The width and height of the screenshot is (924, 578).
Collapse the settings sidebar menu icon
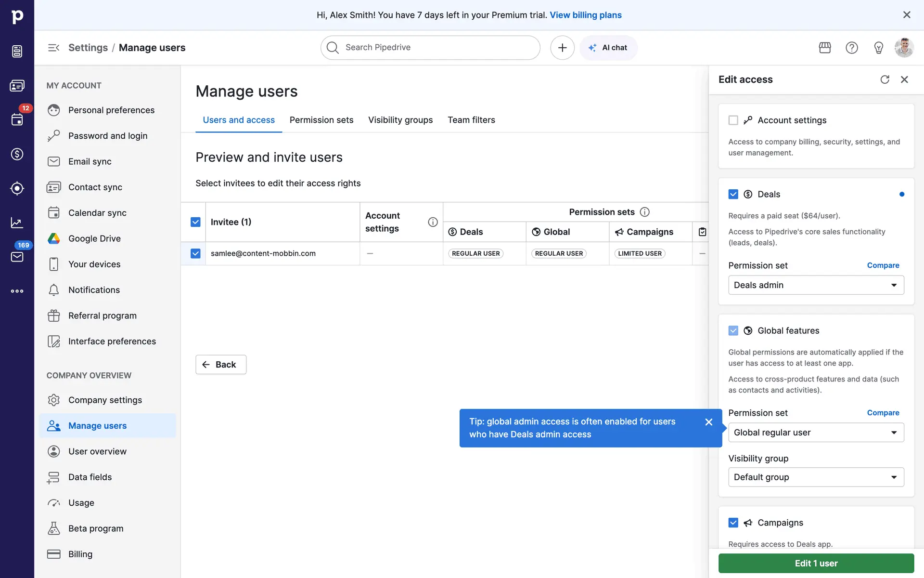tap(53, 48)
